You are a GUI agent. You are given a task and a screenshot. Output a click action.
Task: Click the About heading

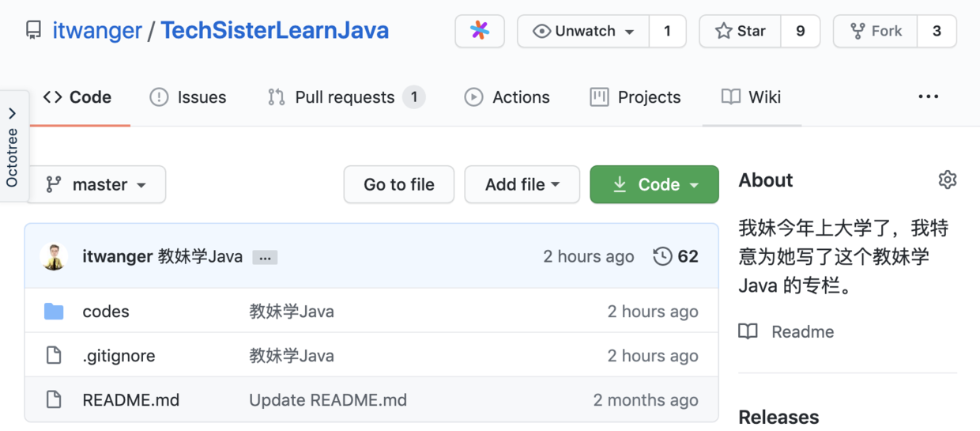766,180
